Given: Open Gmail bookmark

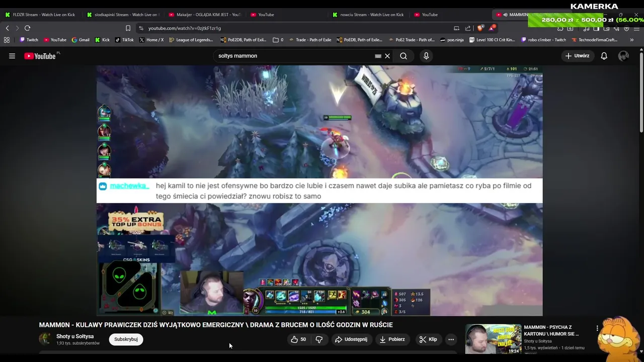Looking at the screenshot, I should point(80,40).
